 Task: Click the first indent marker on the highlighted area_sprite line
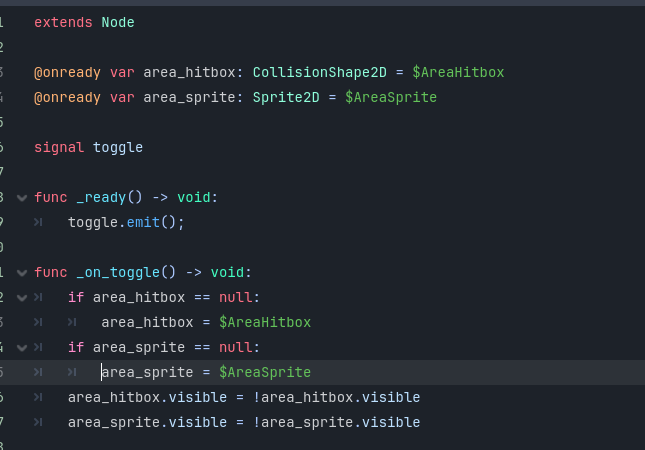click(38, 372)
